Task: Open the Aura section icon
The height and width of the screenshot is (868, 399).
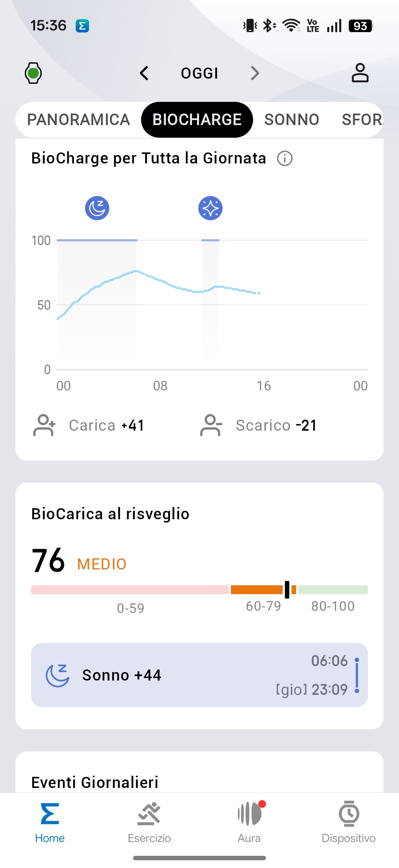Action: [x=249, y=814]
